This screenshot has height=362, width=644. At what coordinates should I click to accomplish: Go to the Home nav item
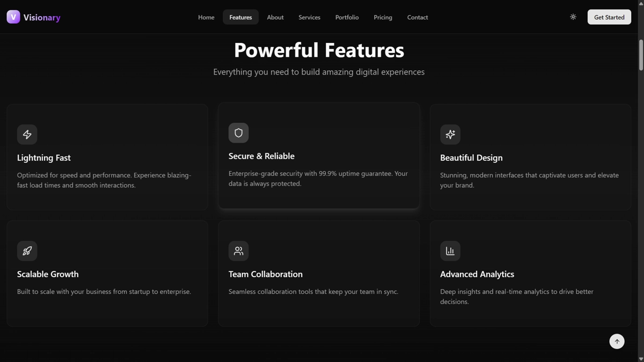click(x=206, y=17)
